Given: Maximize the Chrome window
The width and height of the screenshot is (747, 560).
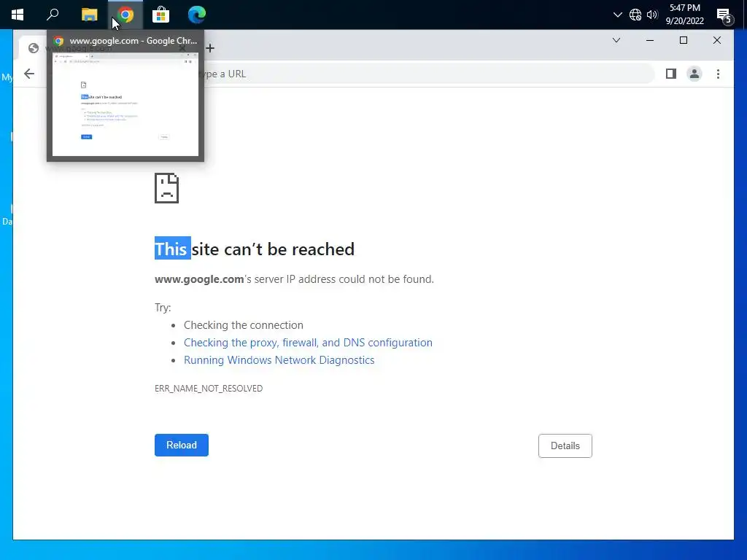Looking at the screenshot, I should (683, 41).
